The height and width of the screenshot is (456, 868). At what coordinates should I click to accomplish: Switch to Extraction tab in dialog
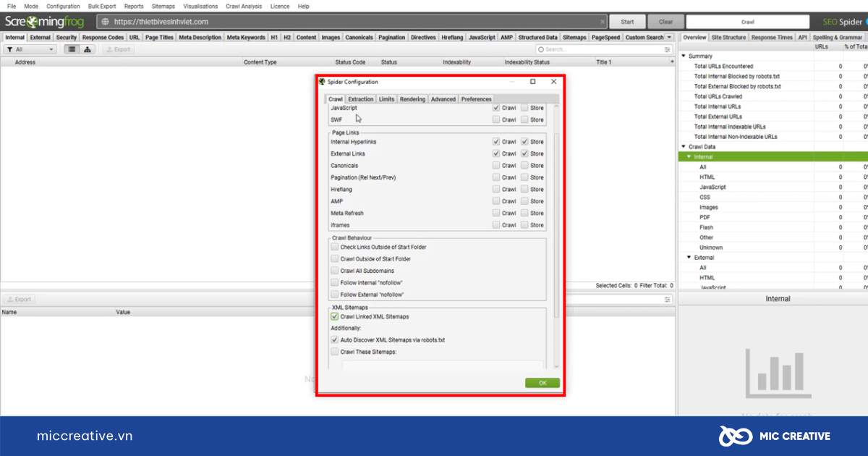[360, 99]
